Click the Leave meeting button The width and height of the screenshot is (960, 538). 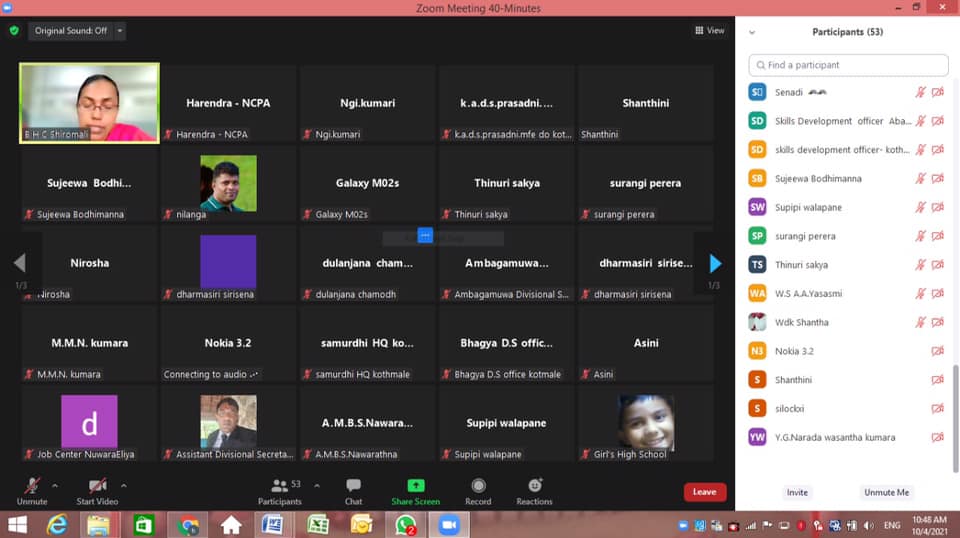[705, 492]
